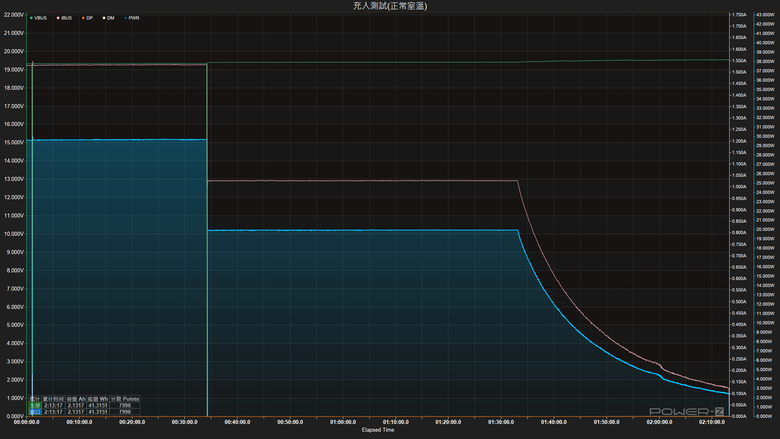Click the 计数 Points column header
Image resolution: width=780 pixels, height=439 pixels.
click(x=125, y=399)
